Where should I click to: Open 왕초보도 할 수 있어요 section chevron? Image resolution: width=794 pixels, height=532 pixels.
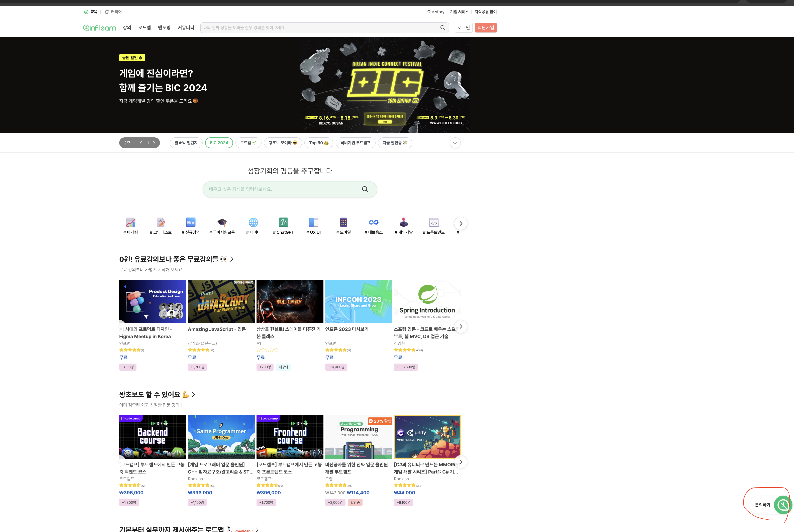[194, 395]
